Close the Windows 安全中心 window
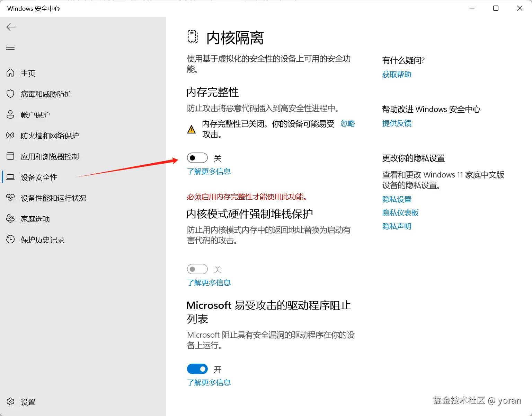This screenshot has width=532, height=416. (520, 8)
